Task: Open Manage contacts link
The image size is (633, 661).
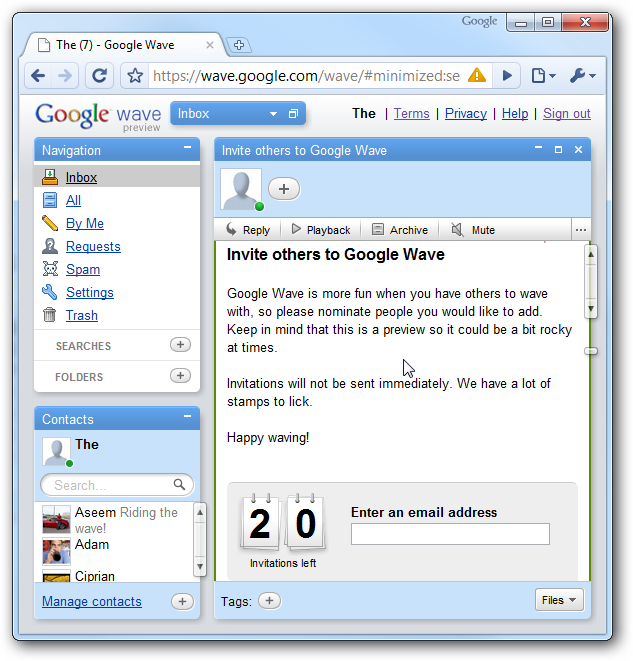Action: (x=92, y=602)
